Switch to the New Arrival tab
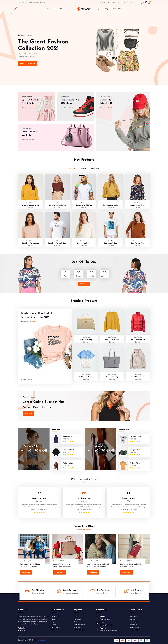Viewport: 168px width, 644px height. tap(95, 169)
